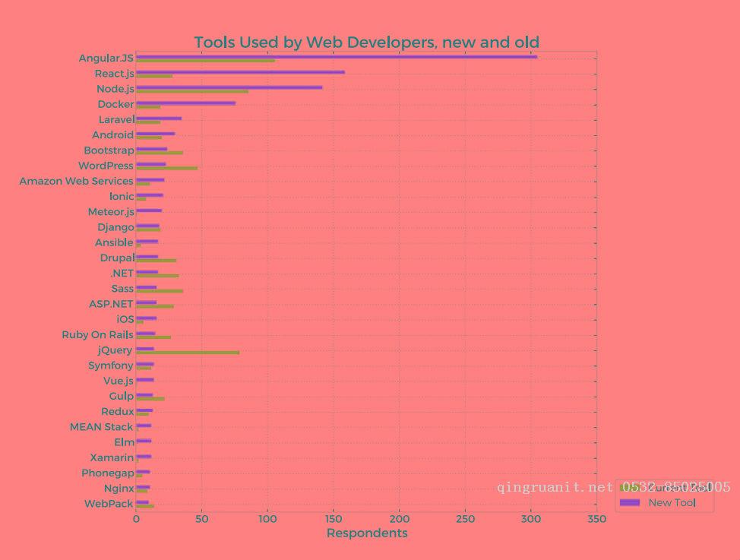Screen dimensions: 740x560
Task: Click the Laravel row label
Action: [116, 119]
